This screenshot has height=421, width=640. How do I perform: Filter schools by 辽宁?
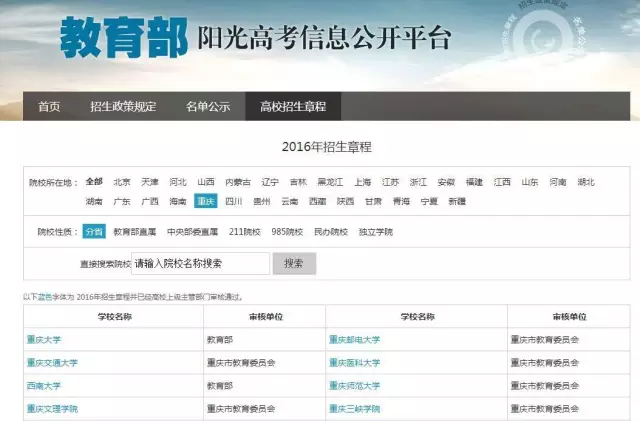pyautogui.click(x=270, y=182)
